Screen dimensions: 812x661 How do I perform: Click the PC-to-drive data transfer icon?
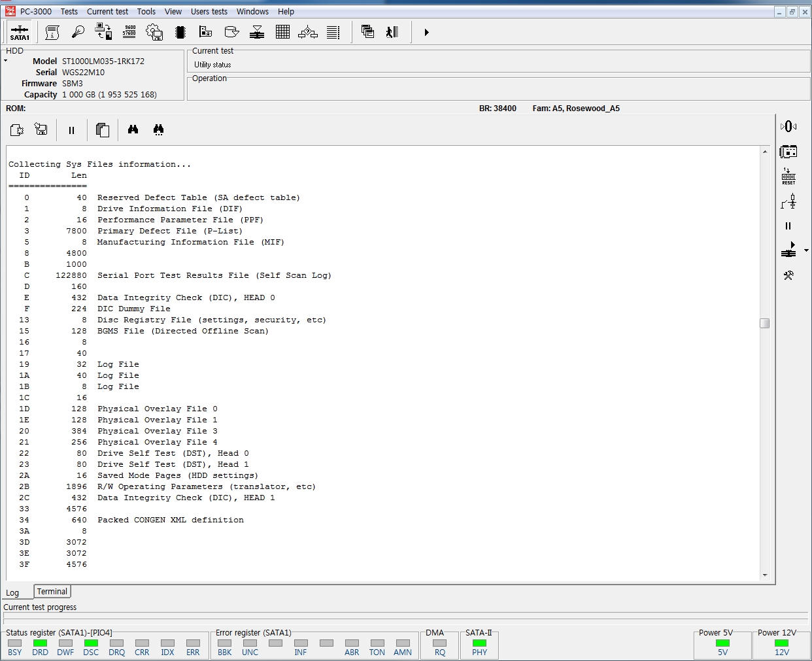[x=103, y=32]
